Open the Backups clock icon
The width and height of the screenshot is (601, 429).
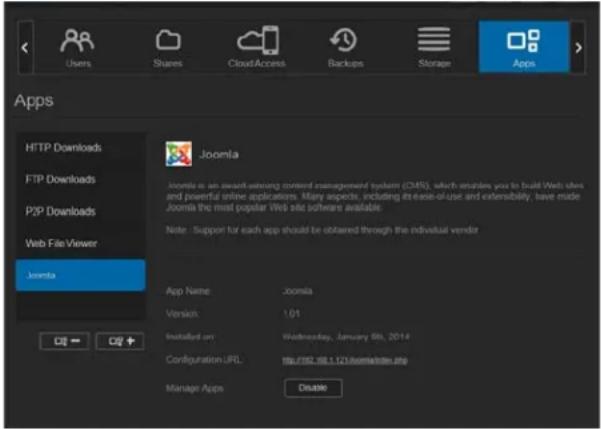343,40
